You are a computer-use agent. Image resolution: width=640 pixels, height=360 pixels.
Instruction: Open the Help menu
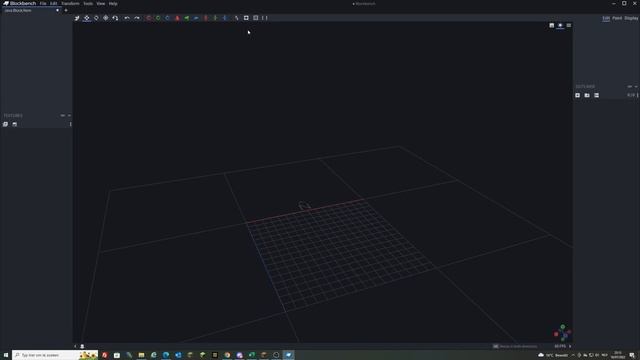click(113, 3)
